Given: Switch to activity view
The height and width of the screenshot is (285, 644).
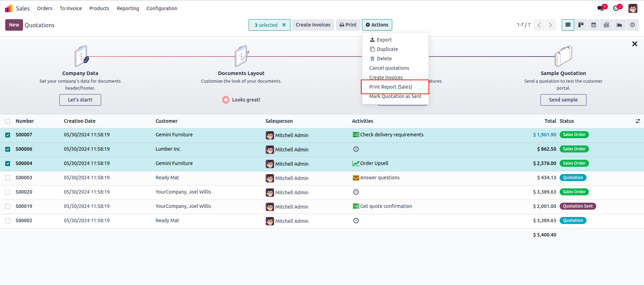Looking at the screenshot, I should 632,25.
